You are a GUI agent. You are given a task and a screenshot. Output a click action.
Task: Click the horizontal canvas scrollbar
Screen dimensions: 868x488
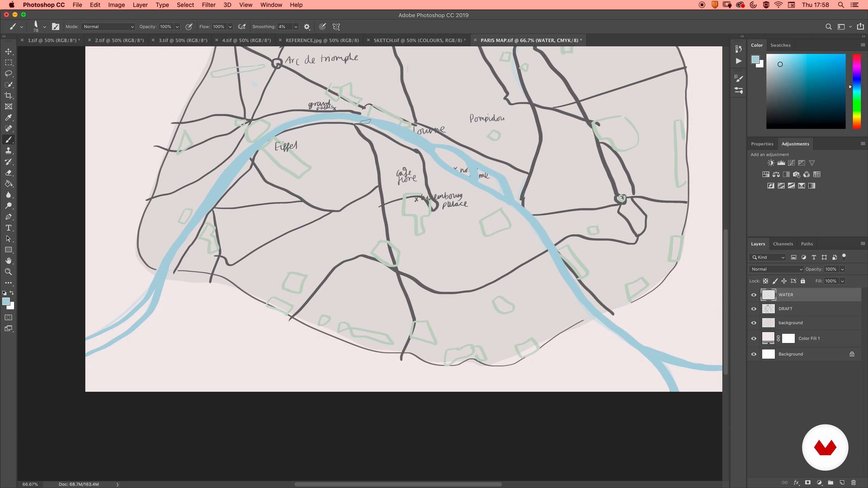click(x=398, y=484)
